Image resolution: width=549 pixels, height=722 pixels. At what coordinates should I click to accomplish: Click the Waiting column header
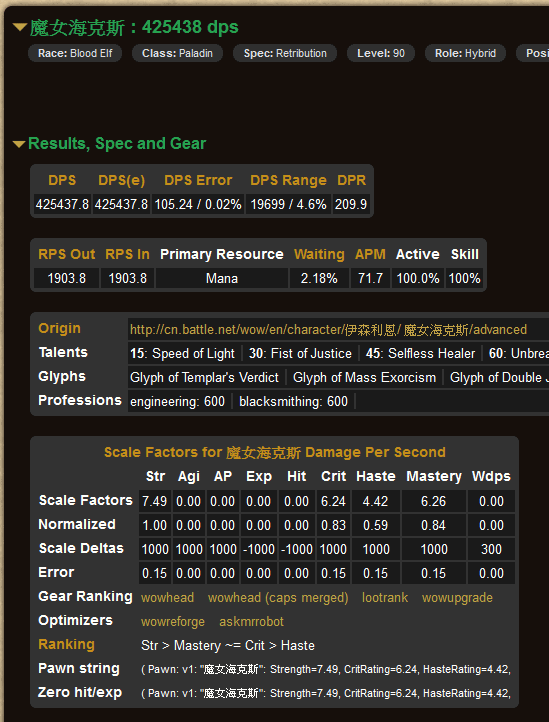point(319,254)
